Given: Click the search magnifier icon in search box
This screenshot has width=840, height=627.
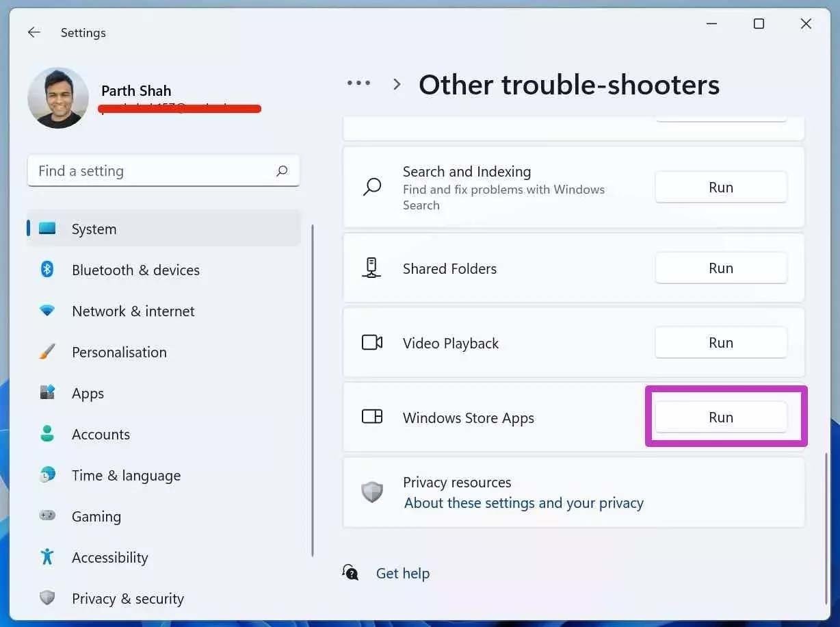Looking at the screenshot, I should tap(282, 171).
